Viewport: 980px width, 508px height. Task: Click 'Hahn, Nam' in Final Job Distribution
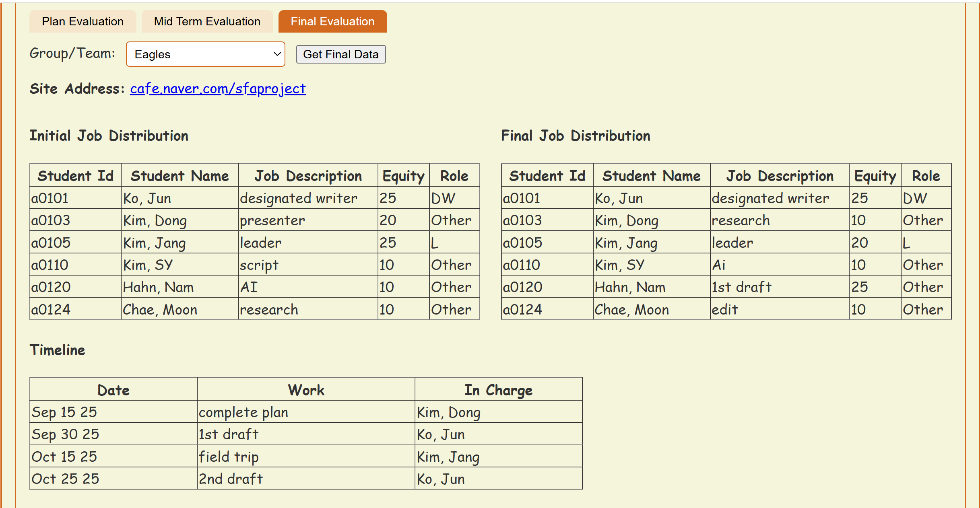pos(630,287)
